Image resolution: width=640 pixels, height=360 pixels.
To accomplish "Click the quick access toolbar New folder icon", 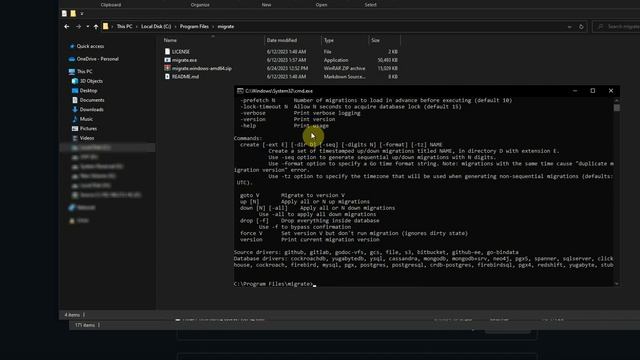I will click(x=73, y=13).
